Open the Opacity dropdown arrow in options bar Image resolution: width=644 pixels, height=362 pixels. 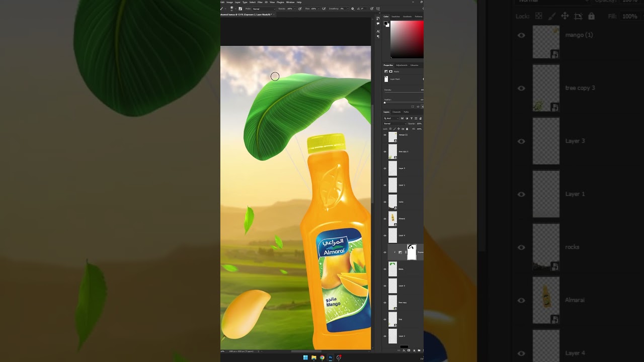pos(295,9)
